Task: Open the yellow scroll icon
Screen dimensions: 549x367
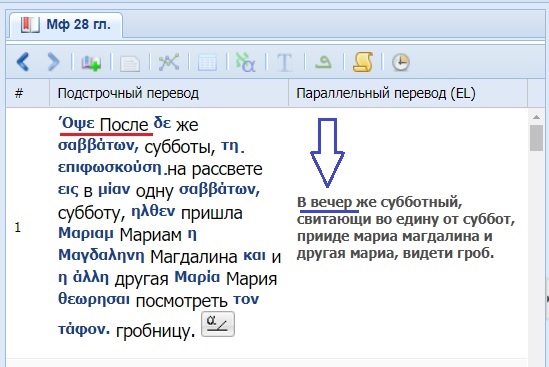Action: pyautogui.click(x=362, y=62)
